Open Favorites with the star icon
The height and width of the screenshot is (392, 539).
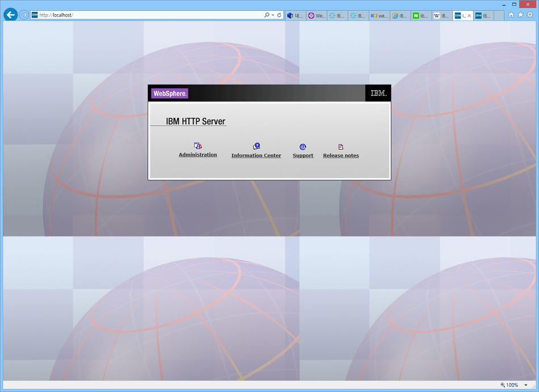click(520, 15)
